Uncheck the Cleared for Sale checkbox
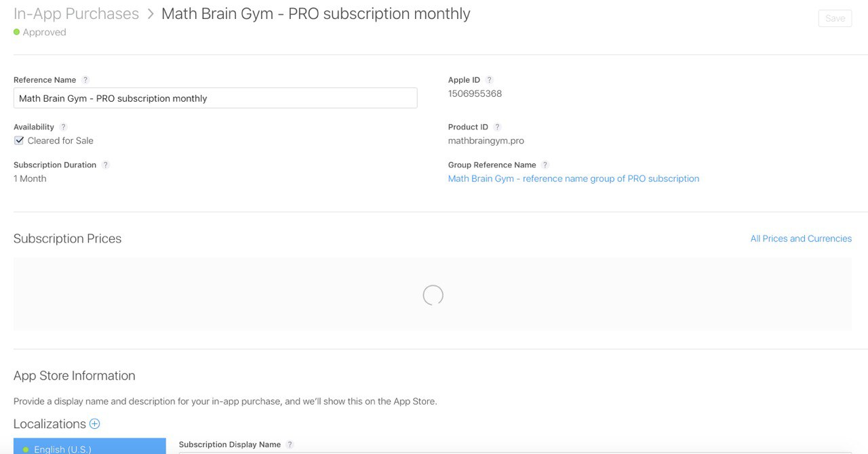The width and height of the screenshot is (868, 454). pyautogui.click(x=19, y=141)
